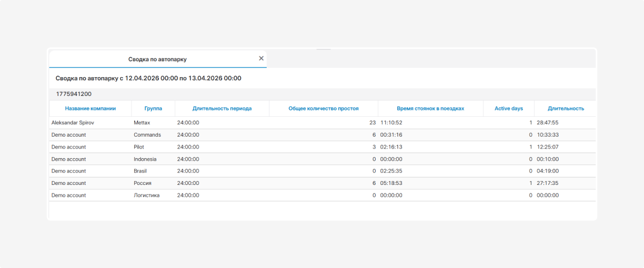Click the report title with date range
This screenshot has width=644, height=268.
(x=149, y=78)
